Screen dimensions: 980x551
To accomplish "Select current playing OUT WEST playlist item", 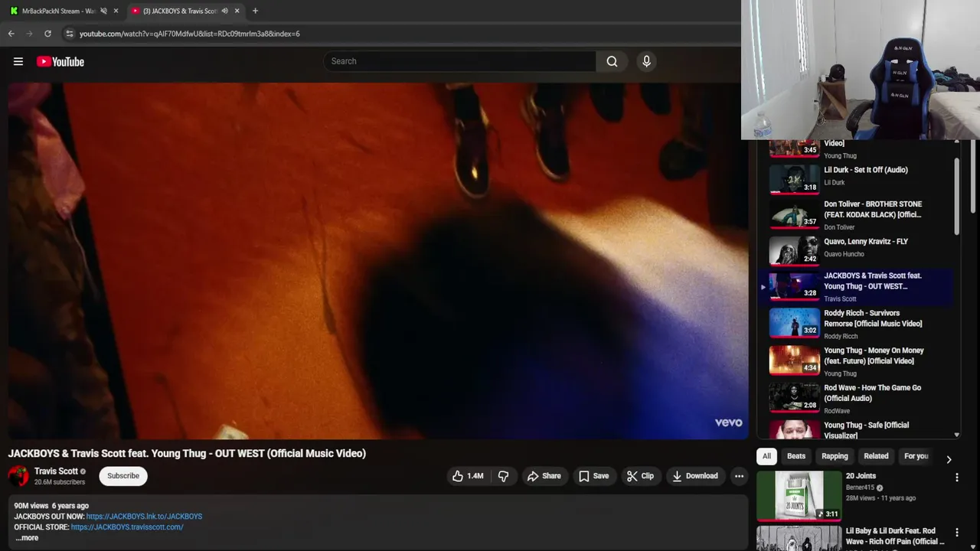I will [856, 287].
